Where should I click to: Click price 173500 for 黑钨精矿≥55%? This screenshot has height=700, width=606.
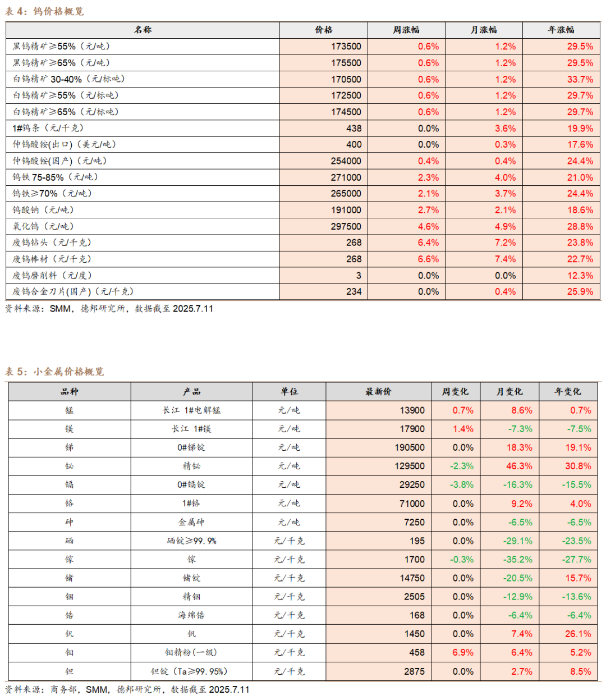pyautogui.click(x=324, y=47)
